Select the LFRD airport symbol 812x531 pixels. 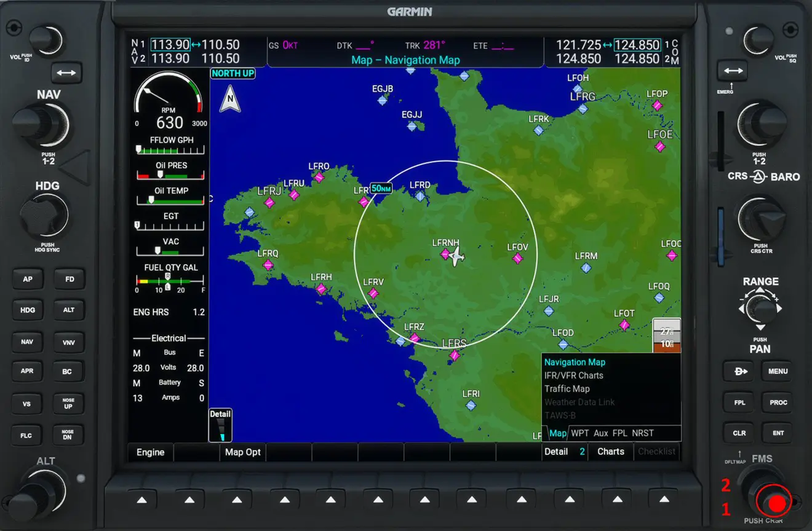(420, 196)
